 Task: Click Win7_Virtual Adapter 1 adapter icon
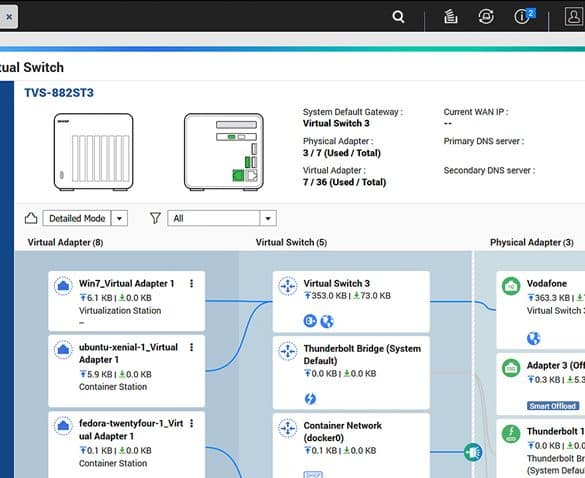(63, 286)
